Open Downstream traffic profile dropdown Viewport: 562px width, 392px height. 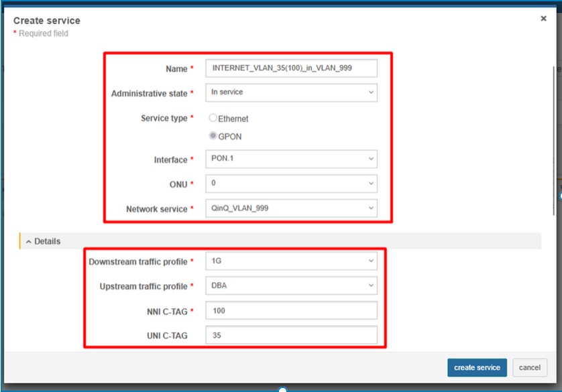(291, 261)
